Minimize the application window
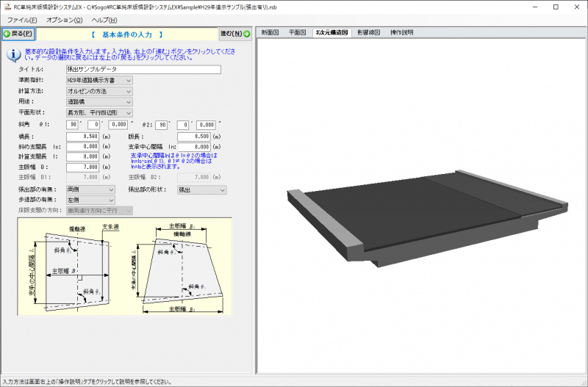Screen dimensions: 588x387 [x=535, y=7]
